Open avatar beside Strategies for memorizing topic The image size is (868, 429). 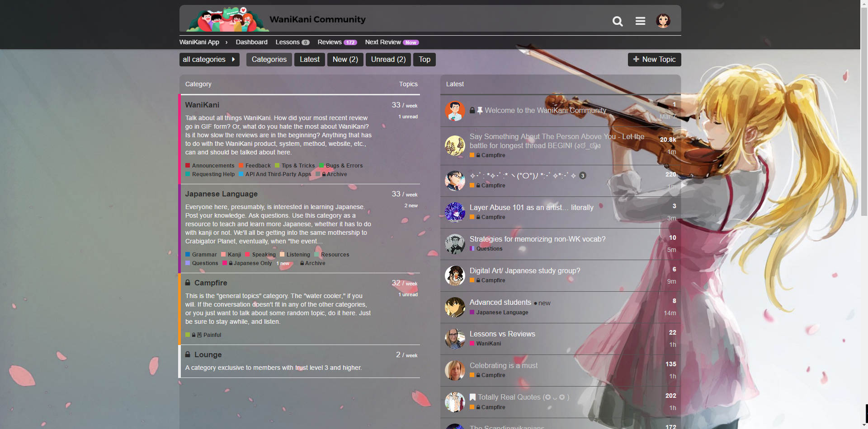(455, 244)
